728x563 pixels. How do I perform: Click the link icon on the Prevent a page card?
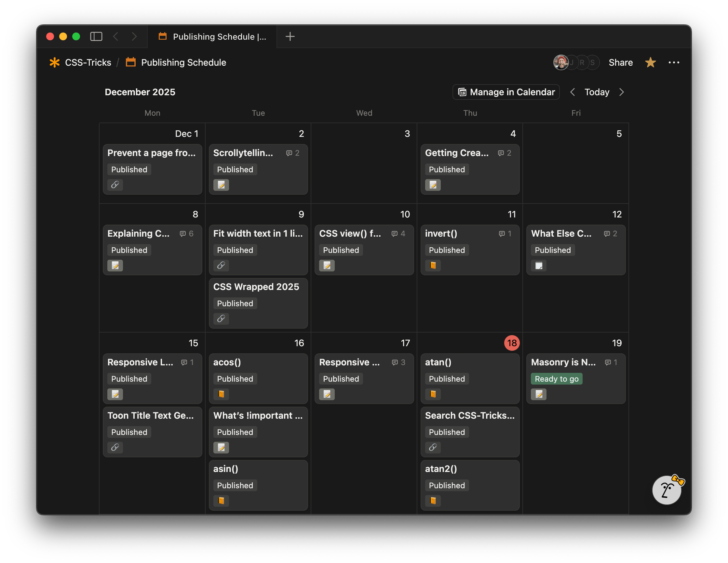[115, 185]
